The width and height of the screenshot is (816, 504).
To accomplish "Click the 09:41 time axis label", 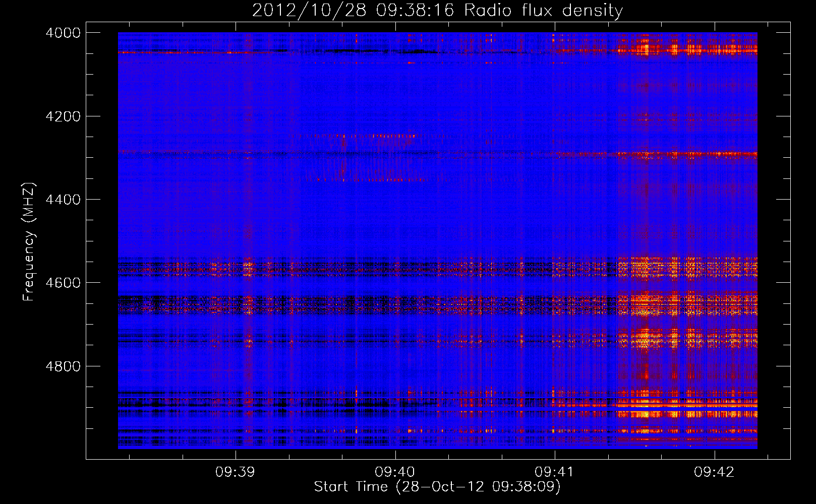I will click(x=555, y=472).
